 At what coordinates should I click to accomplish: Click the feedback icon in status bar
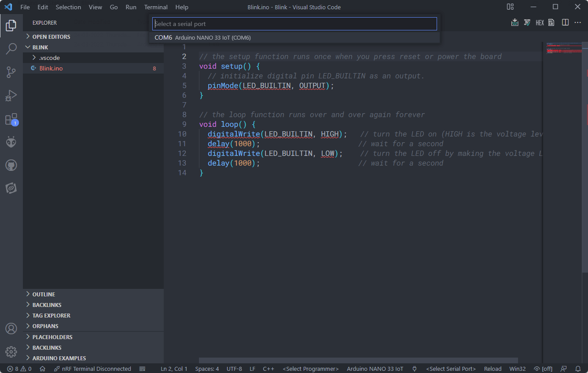point(563,369)
